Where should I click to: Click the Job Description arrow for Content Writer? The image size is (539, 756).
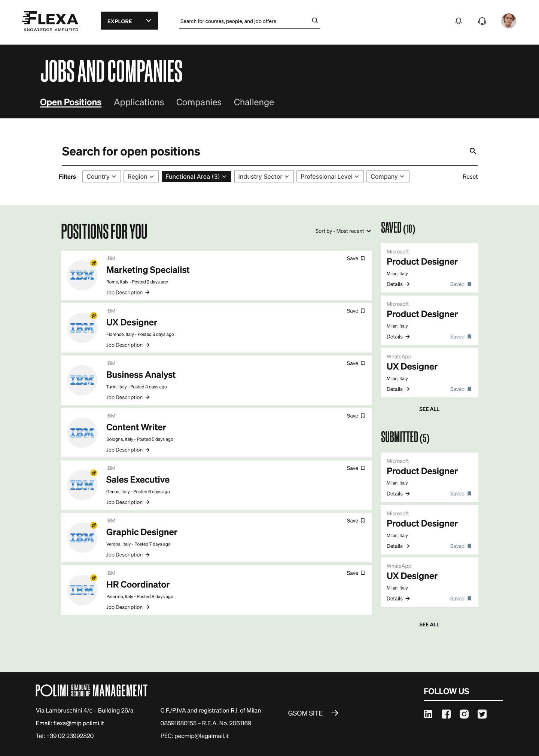[x=147, y=450]
